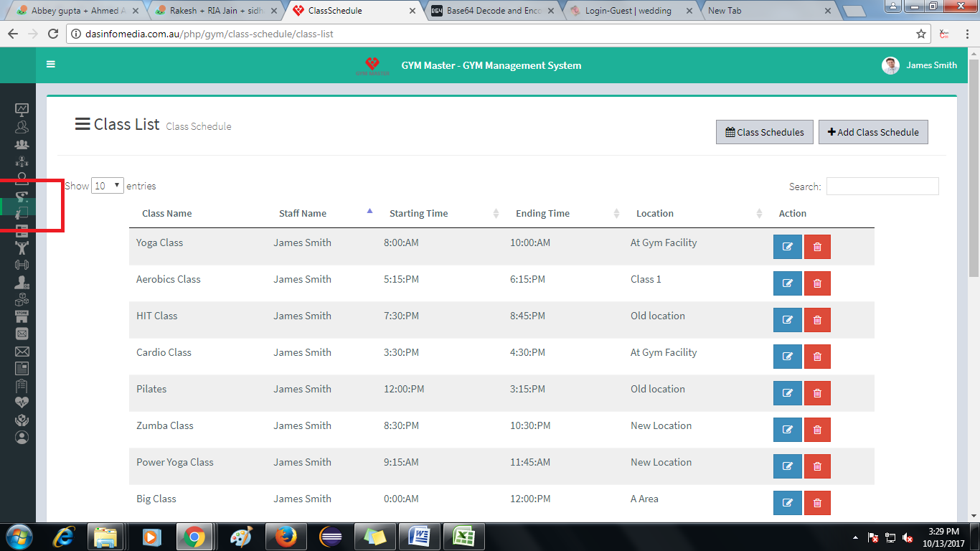Click the Add Class Schedule button
980x551 pixels.
click(x=873, y=132)
